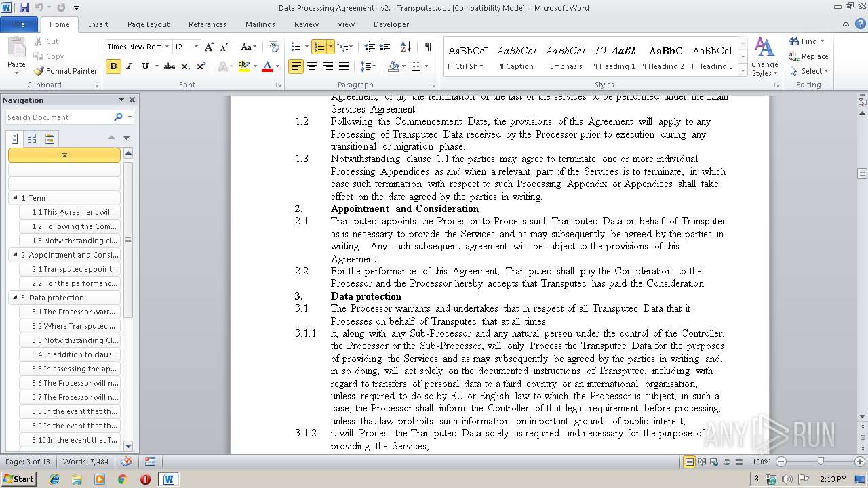Switch to Print Layout view in status bar
This screenshot has width=868, height=488.
click(x=689, y=462)
